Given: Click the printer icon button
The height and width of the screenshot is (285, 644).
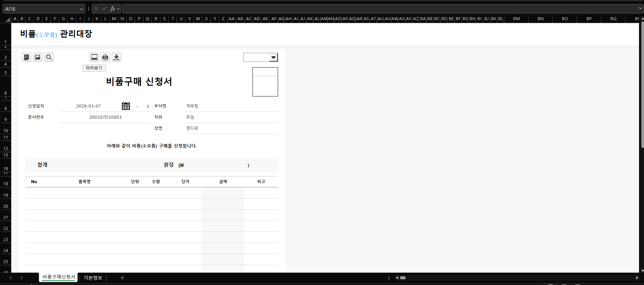Looking at the screenshot, I should [x=105, y=57].
